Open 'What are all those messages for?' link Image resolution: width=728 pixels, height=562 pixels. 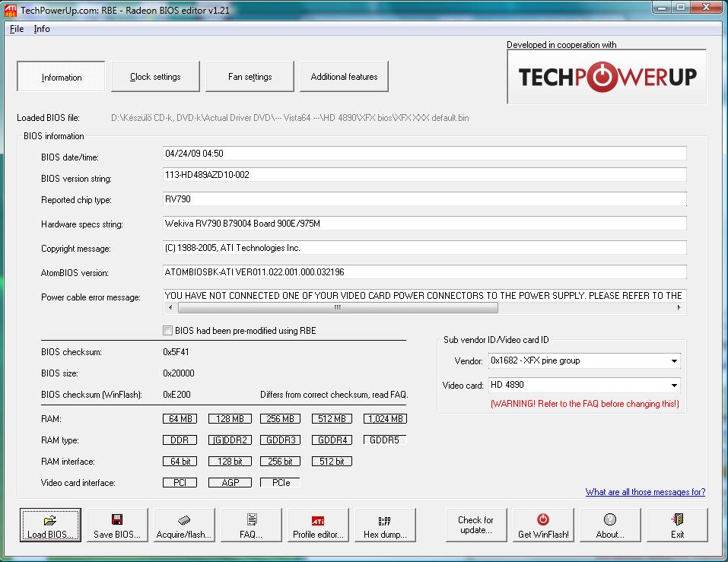coord(645,492)
